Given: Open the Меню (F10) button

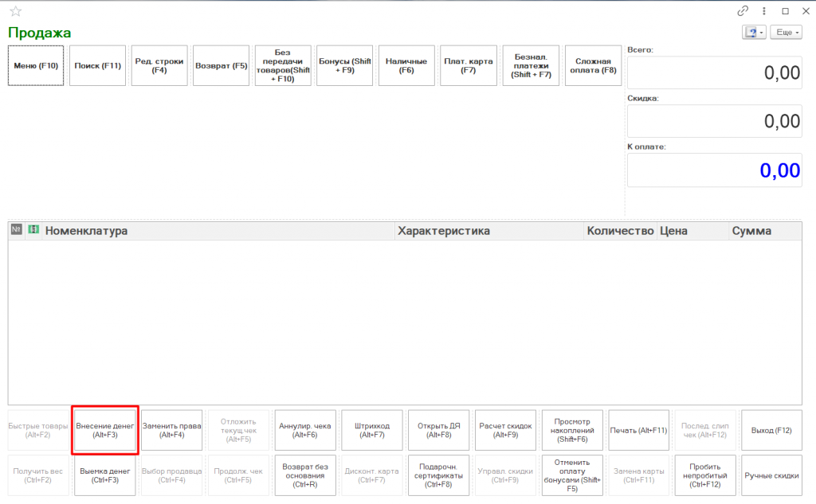Looking at the screenshot, I should (x=36, y=66).
